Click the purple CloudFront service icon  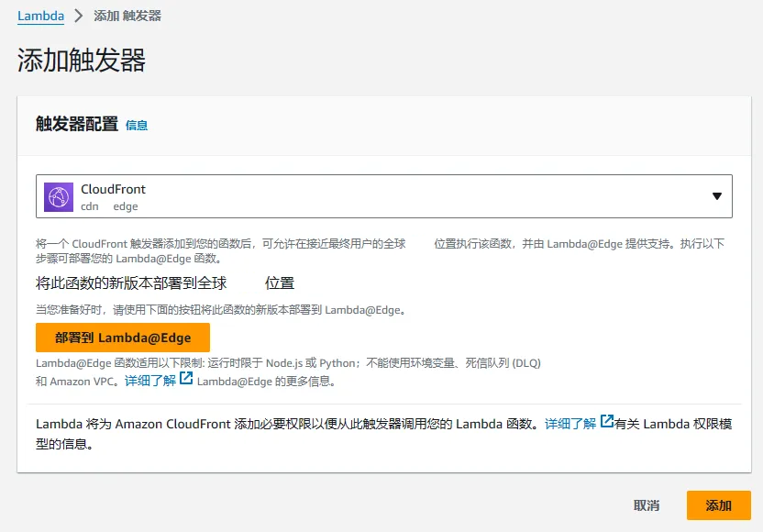click(x=59, y=196)
